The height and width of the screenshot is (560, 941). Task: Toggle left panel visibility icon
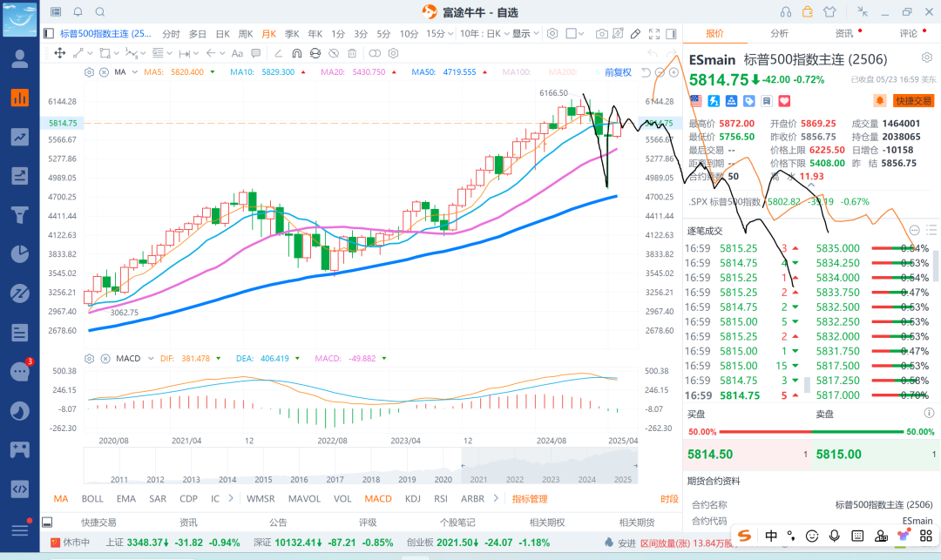click(49, 34)
